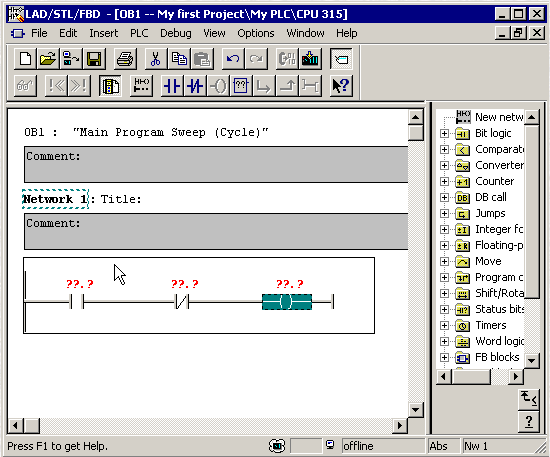Image resolution: width=550 pixels, height=457 pixels.
Task: Expand the Integer function folder
Action: [444, 229]
